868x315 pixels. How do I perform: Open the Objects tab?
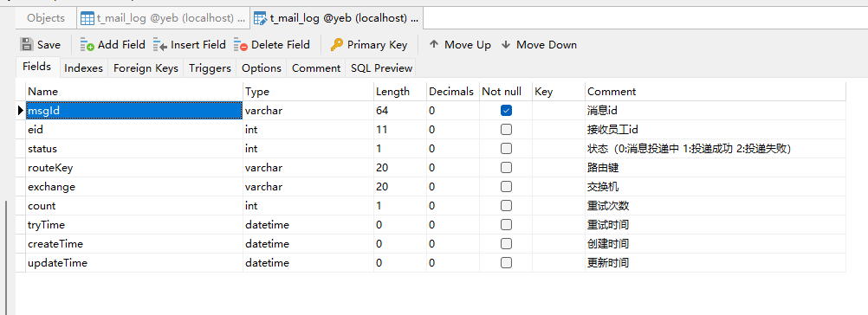[x=46, y=18]
